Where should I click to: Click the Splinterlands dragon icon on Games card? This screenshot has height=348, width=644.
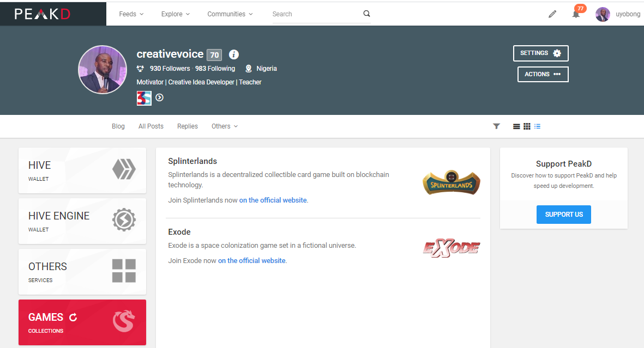pyautogui.click(x=124, y=321)
